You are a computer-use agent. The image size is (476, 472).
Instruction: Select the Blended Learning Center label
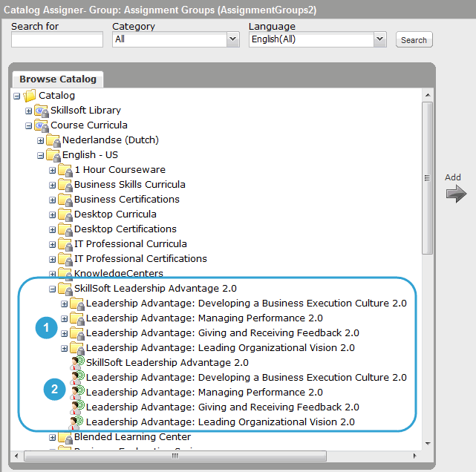[x=132, y=437]
